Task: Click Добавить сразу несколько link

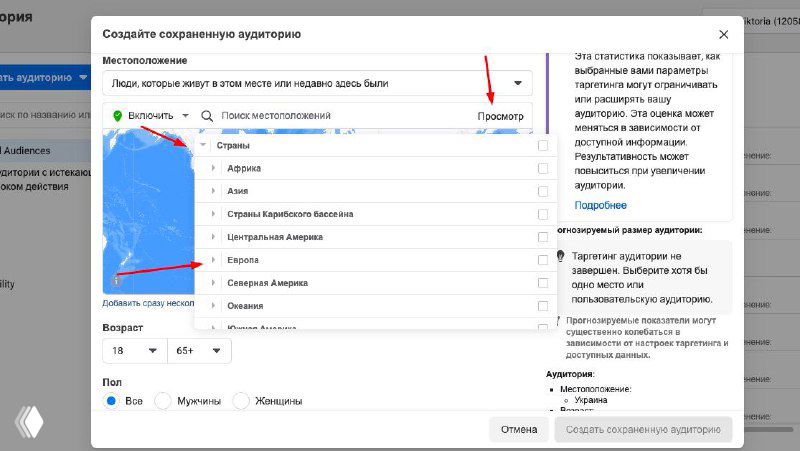Action: click(x=148, y=303)
